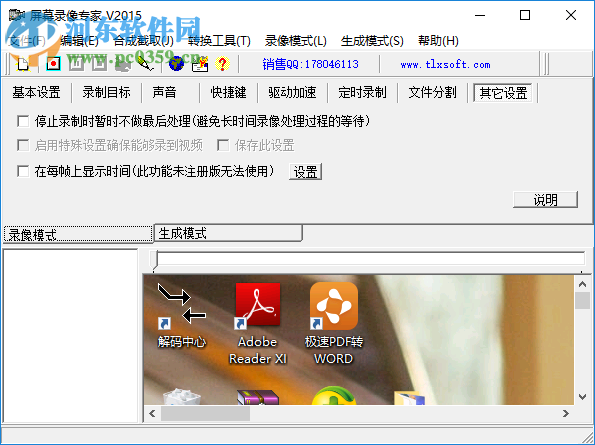
Task: Click the preview vertical scrollbar up arrow
Action: coord(582,284)
